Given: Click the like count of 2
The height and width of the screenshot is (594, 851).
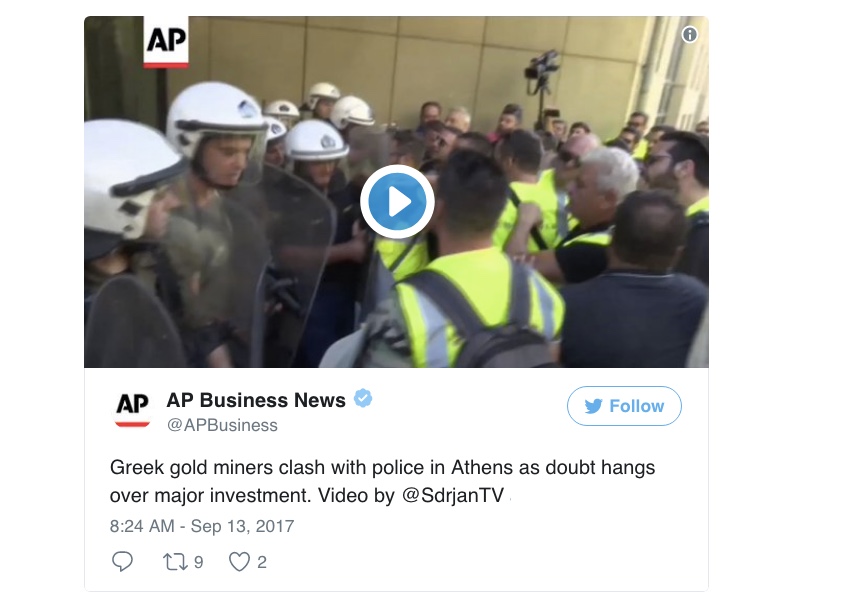Looking at the screenshot, I should point(262,562).
